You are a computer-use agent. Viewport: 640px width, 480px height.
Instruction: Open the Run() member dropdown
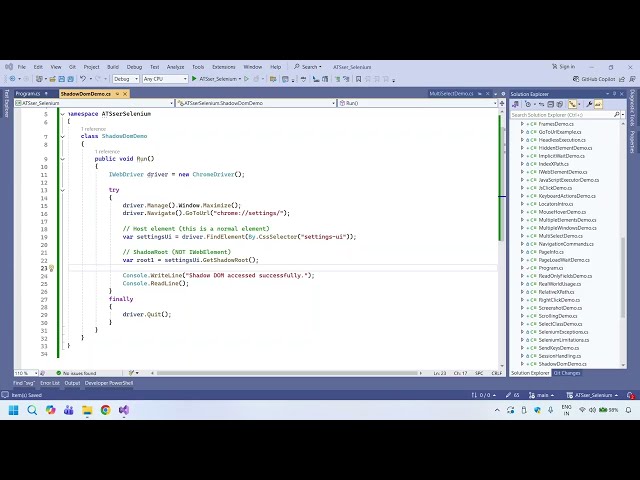click(x=418, y=103)
